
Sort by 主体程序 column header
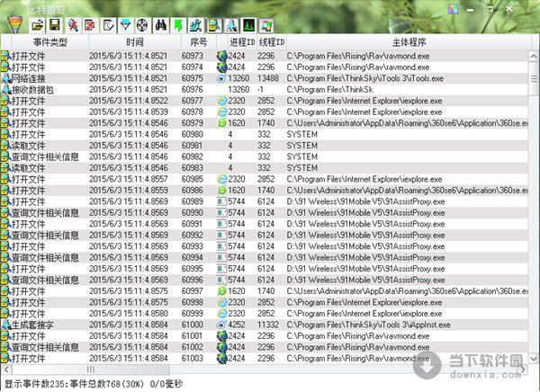[x=409, y=42]
